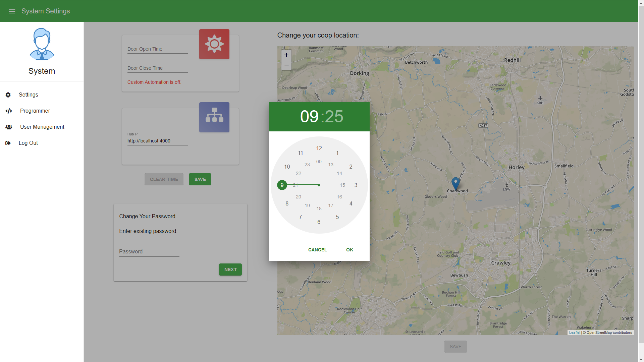Click the Password input field
Screen dimensions: 644x362
point(149,251)
